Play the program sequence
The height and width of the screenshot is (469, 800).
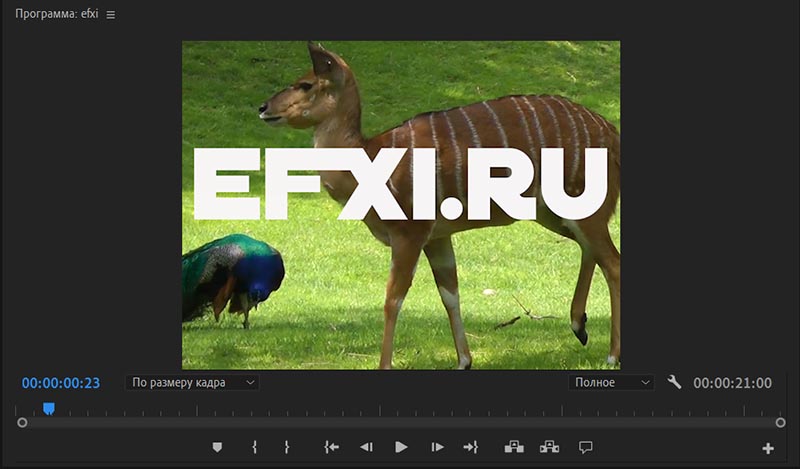click(x=402, y=447)
